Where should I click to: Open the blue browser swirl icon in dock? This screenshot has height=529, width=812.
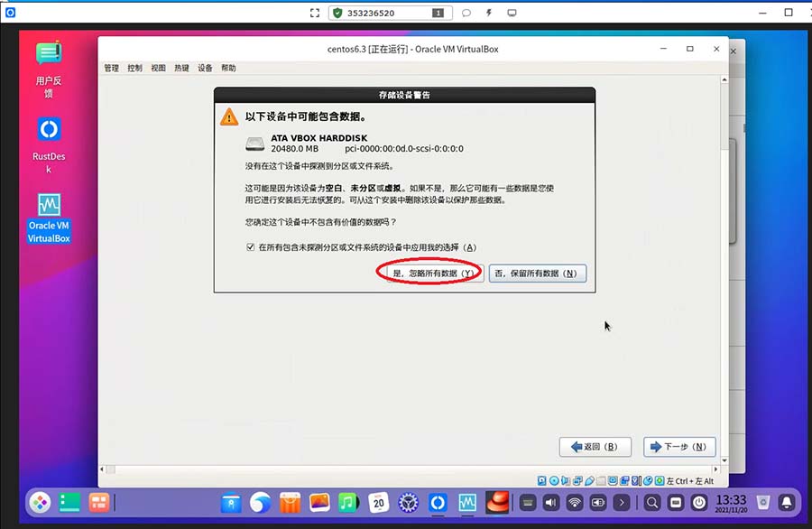pyautogui.click(x=260, y=503)
